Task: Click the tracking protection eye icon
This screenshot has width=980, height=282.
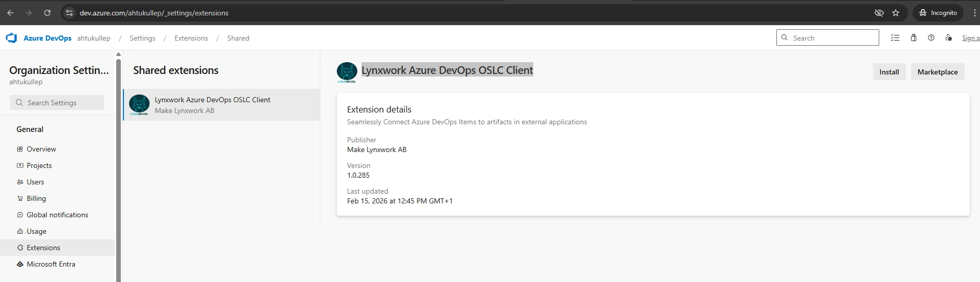Action: pyautogui.click(x=879, y=13)
